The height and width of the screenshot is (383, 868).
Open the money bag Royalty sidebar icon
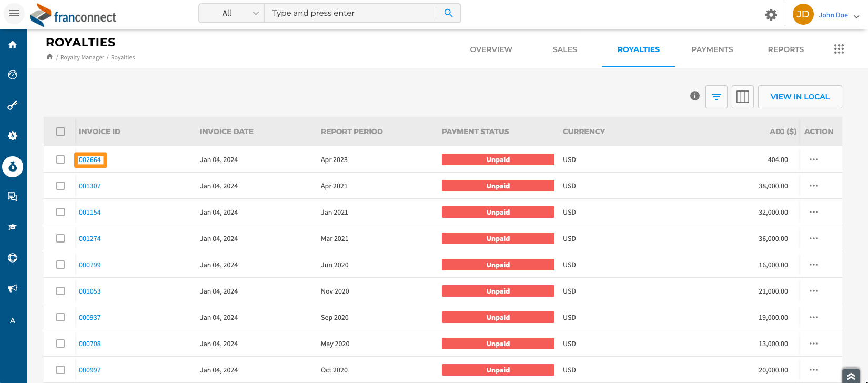tap(13, 167)
